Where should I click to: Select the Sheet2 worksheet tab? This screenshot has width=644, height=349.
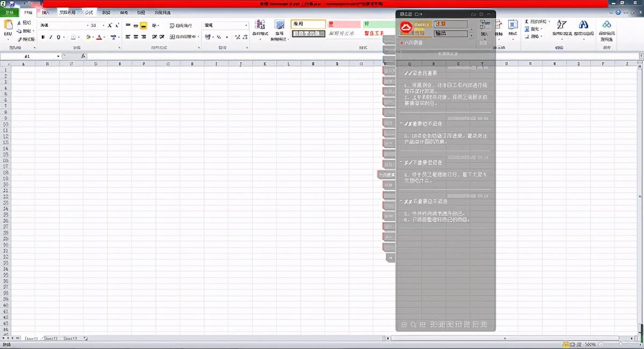51,338
